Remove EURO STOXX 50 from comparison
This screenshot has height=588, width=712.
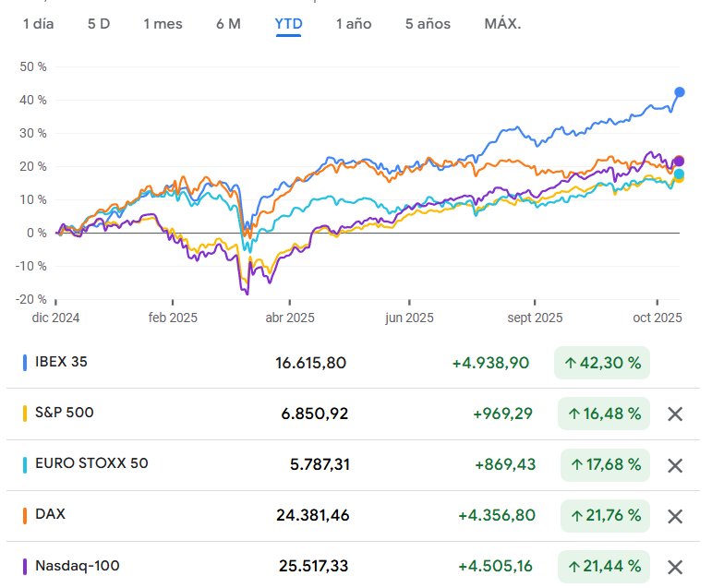(x=675, y=465)
